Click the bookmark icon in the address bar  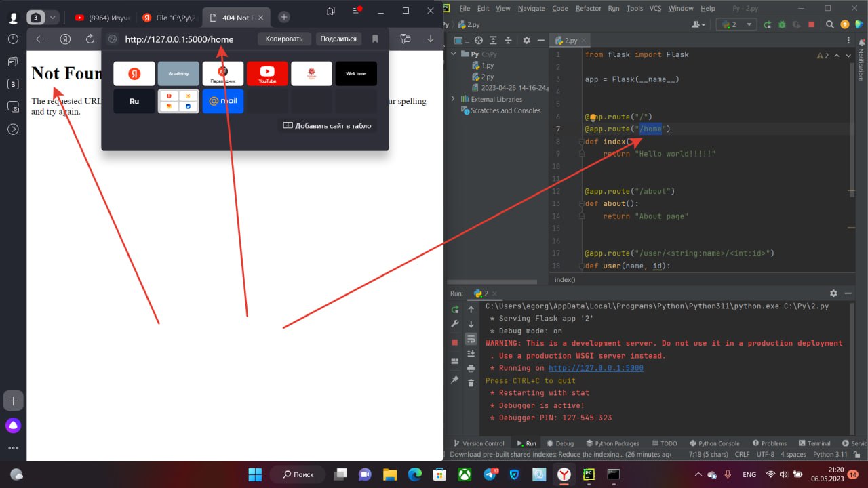[x=375, y=39]
